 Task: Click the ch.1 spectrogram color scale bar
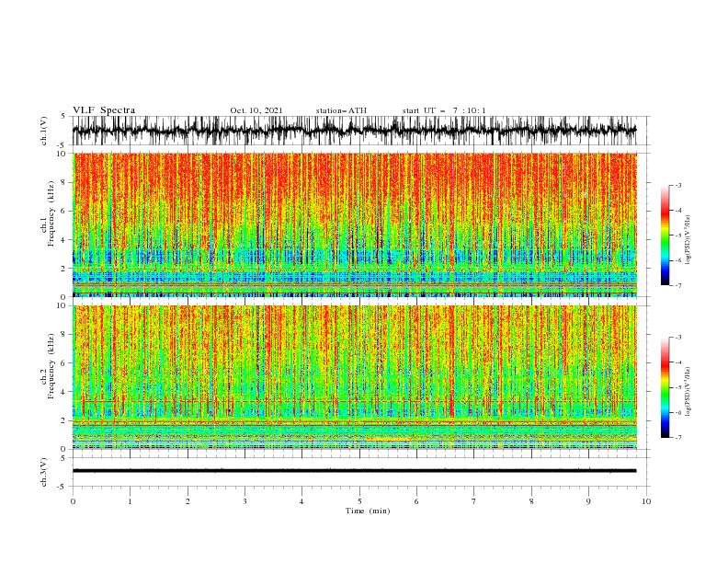tap(665, 236)
